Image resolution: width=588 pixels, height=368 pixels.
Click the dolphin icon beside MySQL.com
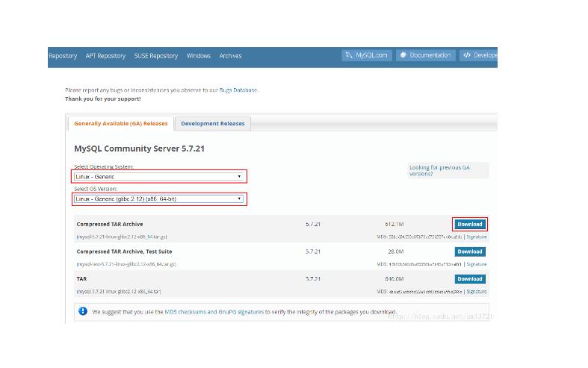coord(349,55)
